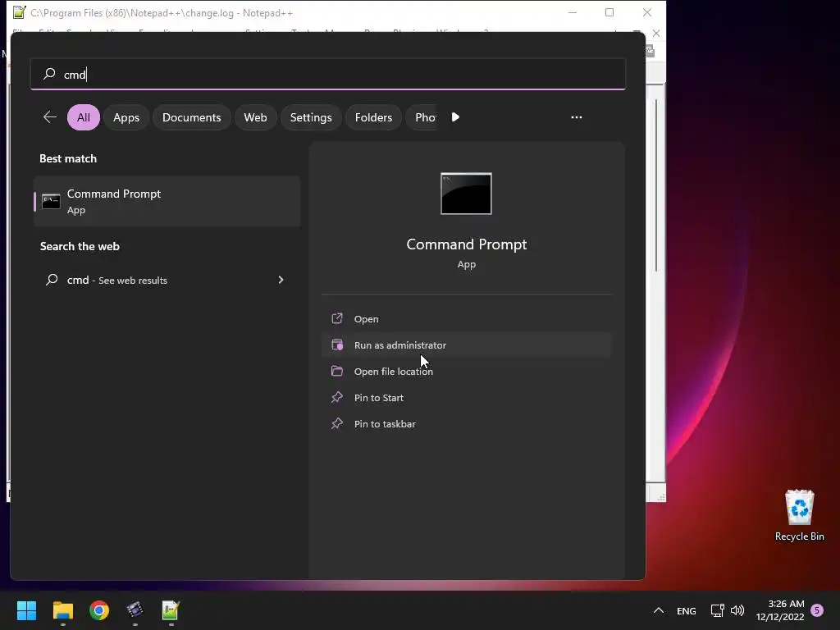The width and height of the screenshot is (840, 630).
Task: Switch to the Apps filter tab
Action: click(x=126, y=117)
